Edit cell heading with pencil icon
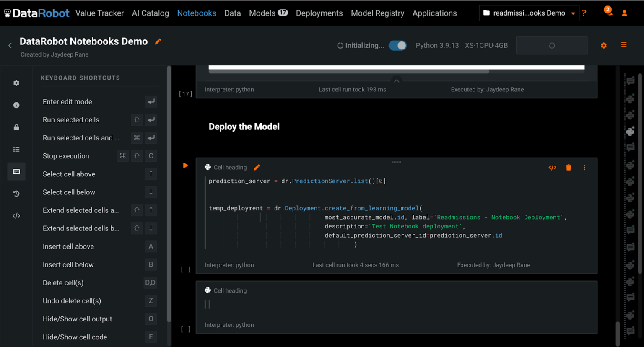Viewport: 644px width, 347px height. click(256, 167)
